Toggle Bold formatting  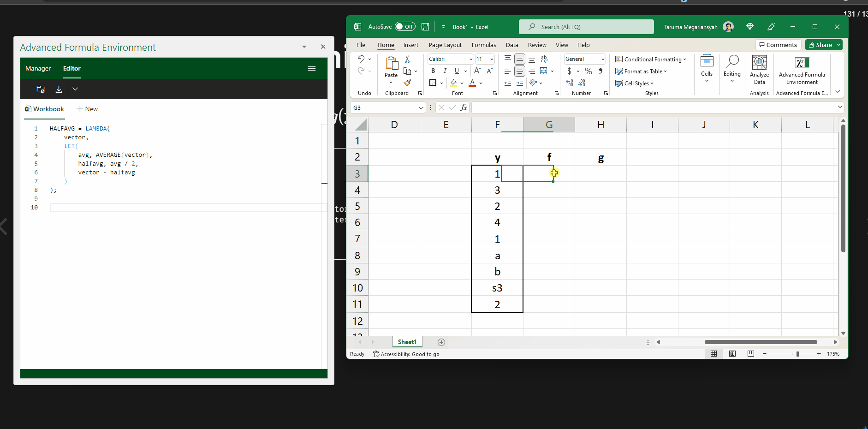pos(433,71)
